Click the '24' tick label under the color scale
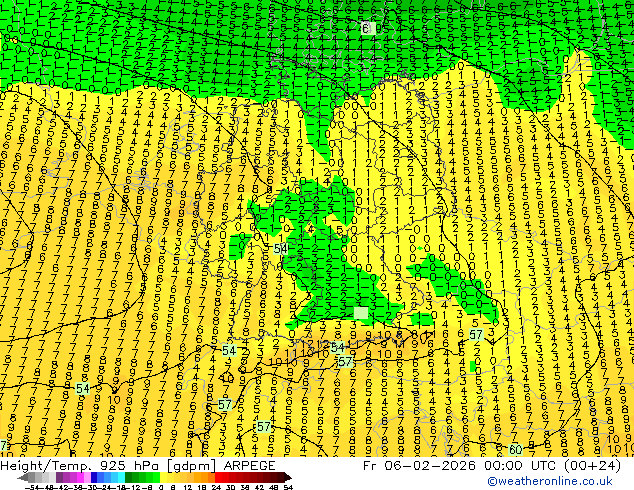Image resolution: width=634 pixels, height=490 pixels. coord(216,487)
